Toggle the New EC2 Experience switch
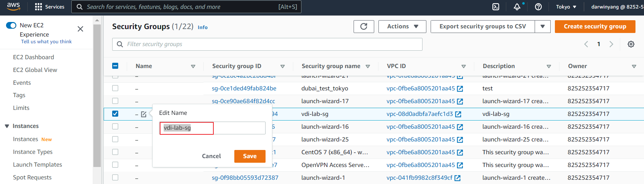Viewport: 644px width, 184px height. point(11,26)
